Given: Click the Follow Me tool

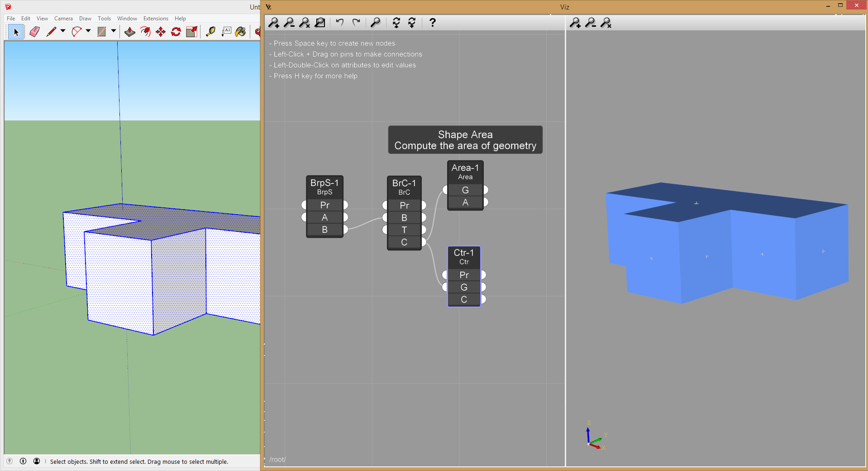Looking at the screenshot, I should tap(145, 32).
